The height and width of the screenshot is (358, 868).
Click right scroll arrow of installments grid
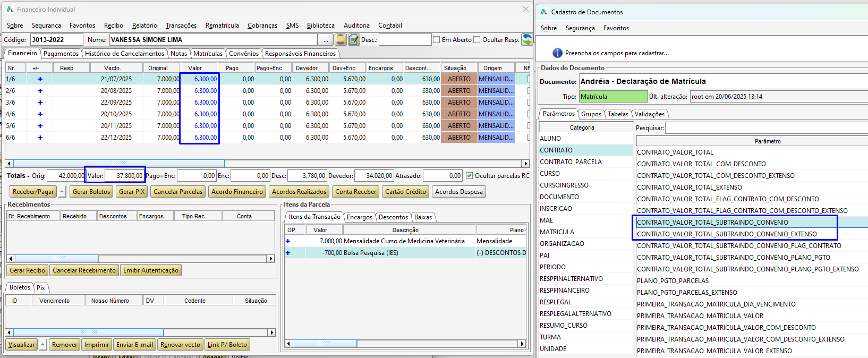tap(526, 164)
